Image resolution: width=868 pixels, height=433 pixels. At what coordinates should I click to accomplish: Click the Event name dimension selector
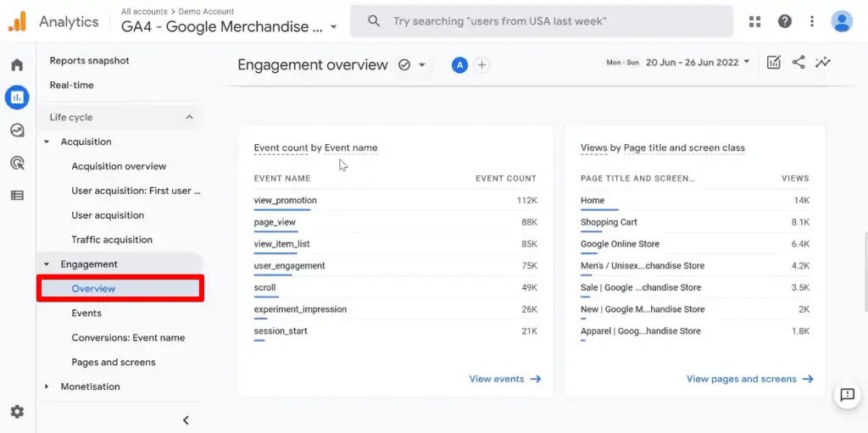[x=351, y=147]
